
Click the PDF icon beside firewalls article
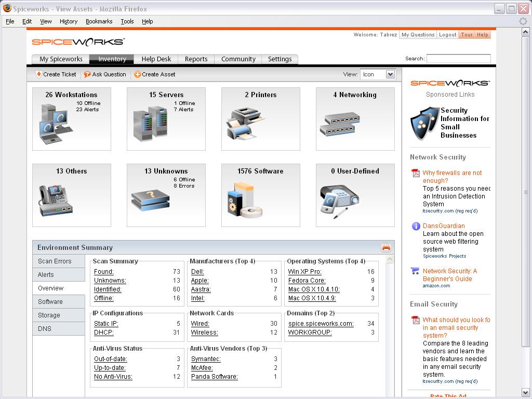(416, 173)
